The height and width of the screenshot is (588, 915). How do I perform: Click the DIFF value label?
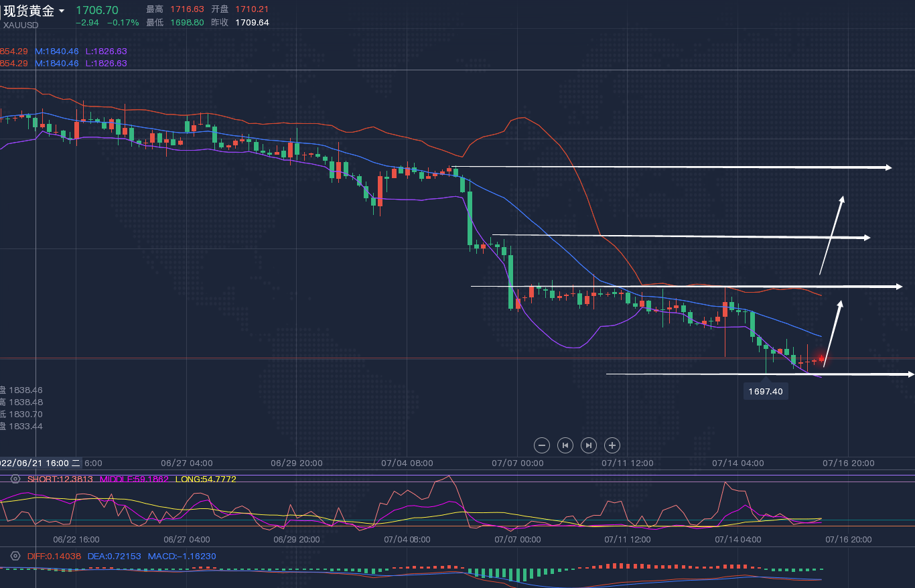[54, 556]
